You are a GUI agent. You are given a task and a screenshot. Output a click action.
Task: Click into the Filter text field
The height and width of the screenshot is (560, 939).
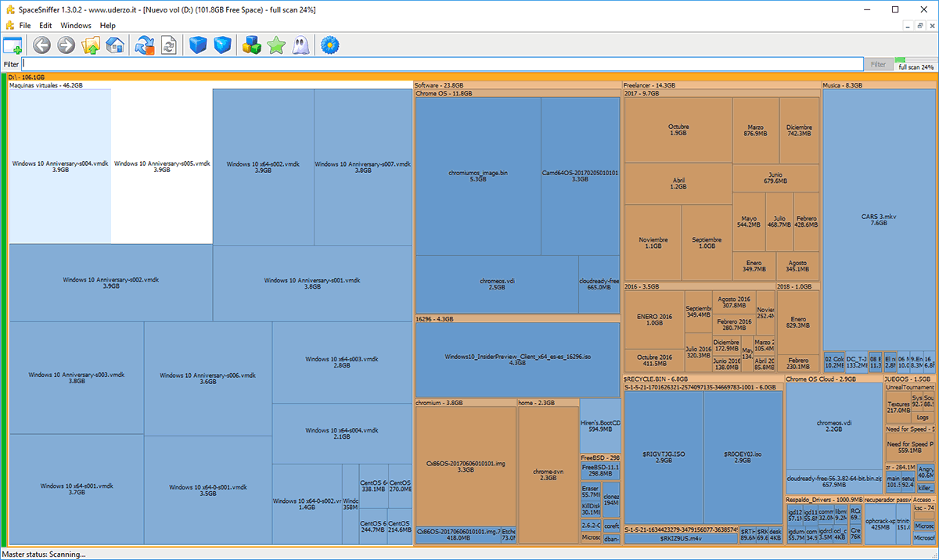coord(442,64)
